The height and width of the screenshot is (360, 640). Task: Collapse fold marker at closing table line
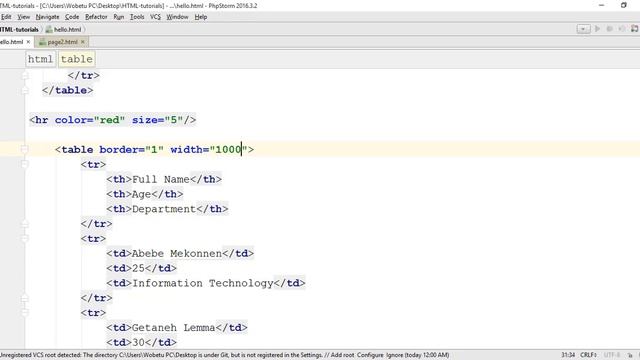[x=24, y=90]
